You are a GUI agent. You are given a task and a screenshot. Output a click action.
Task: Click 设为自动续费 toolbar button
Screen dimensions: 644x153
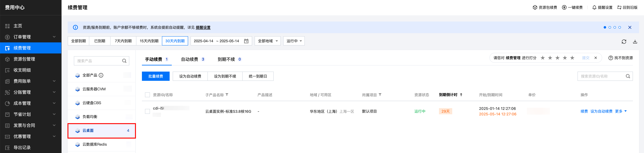point(190,76)
